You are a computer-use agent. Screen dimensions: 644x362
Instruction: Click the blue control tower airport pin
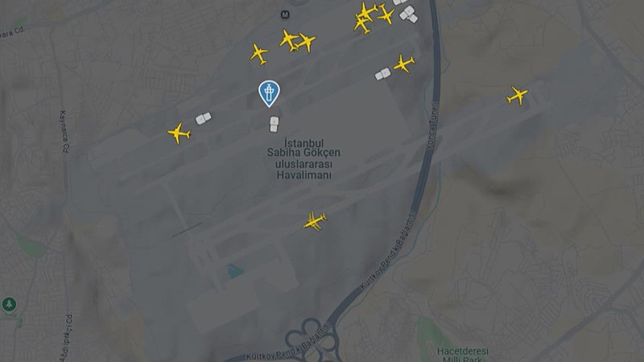269,93
